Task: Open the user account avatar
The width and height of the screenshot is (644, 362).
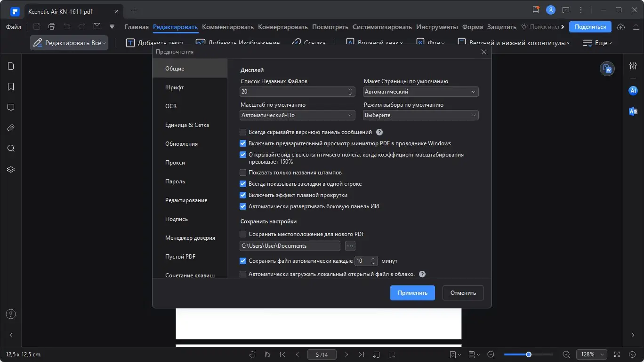Action: coord(551,10)
